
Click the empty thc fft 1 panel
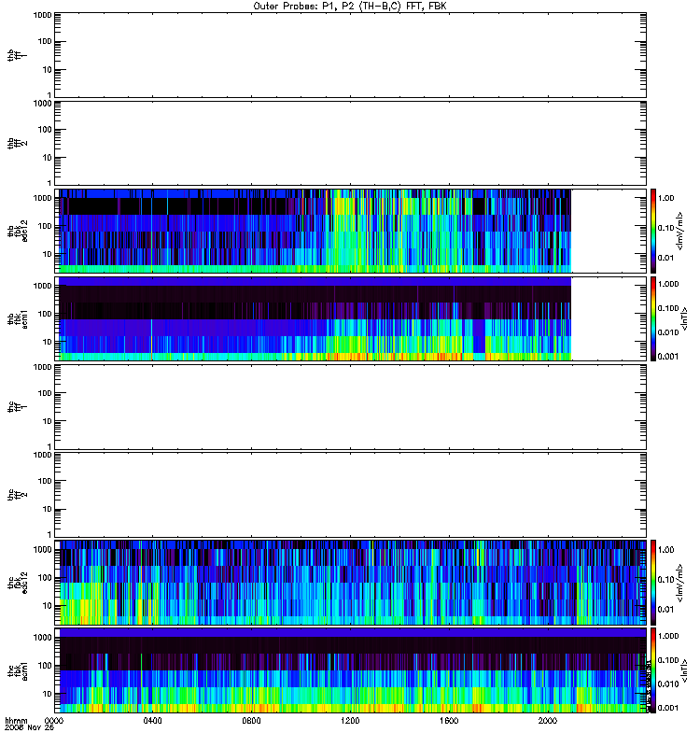351,407
